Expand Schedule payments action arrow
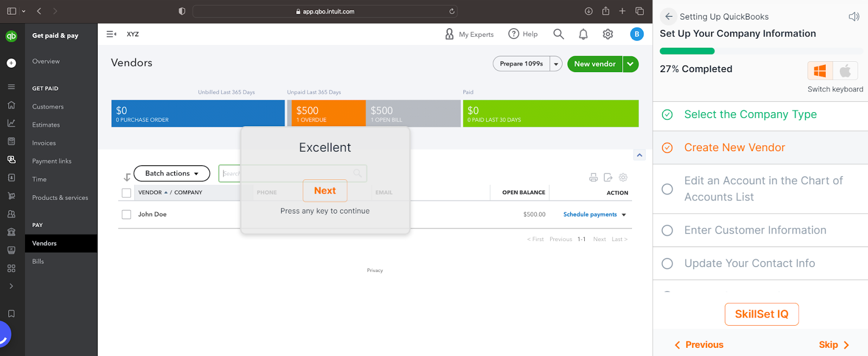Screen dimensions: 868x356 (624, 215)
